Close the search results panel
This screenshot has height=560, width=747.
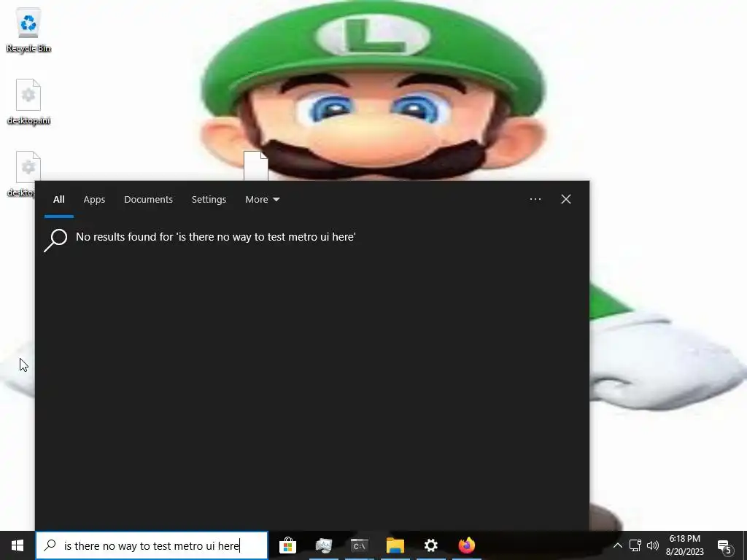click(x=565, y=199)
